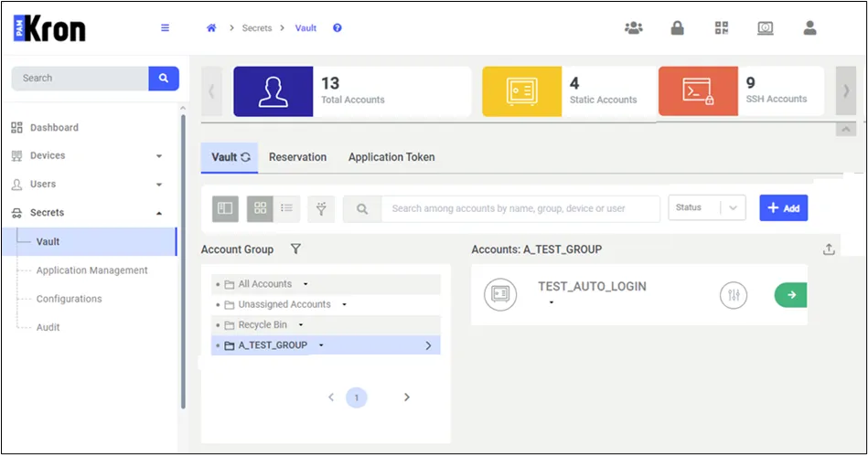Click the sidebar vertical scrollbar
868x455 pixels.
pyautogui.click(x=183, y=259)
